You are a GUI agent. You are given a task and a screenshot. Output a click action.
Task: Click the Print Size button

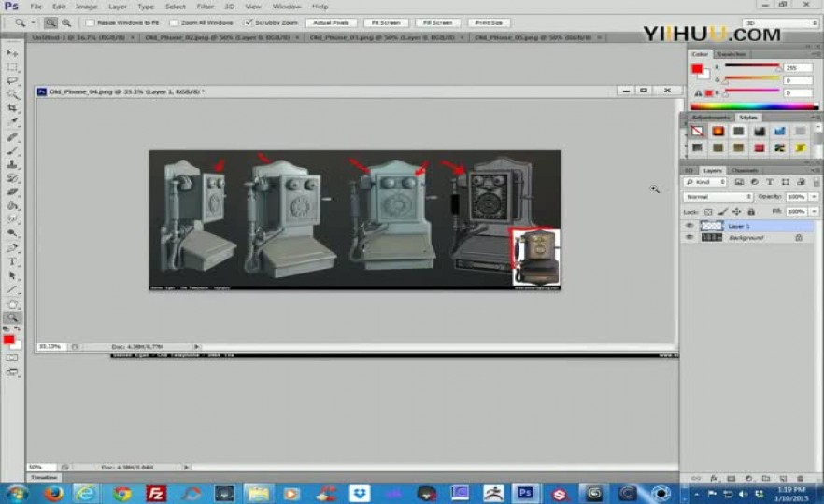click(489, 22)
